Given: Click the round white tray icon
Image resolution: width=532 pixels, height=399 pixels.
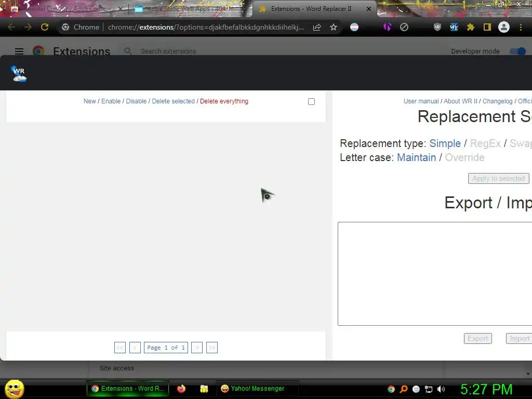Looking at the screenshot, I should pyautogui.click(x=416, y=389).
